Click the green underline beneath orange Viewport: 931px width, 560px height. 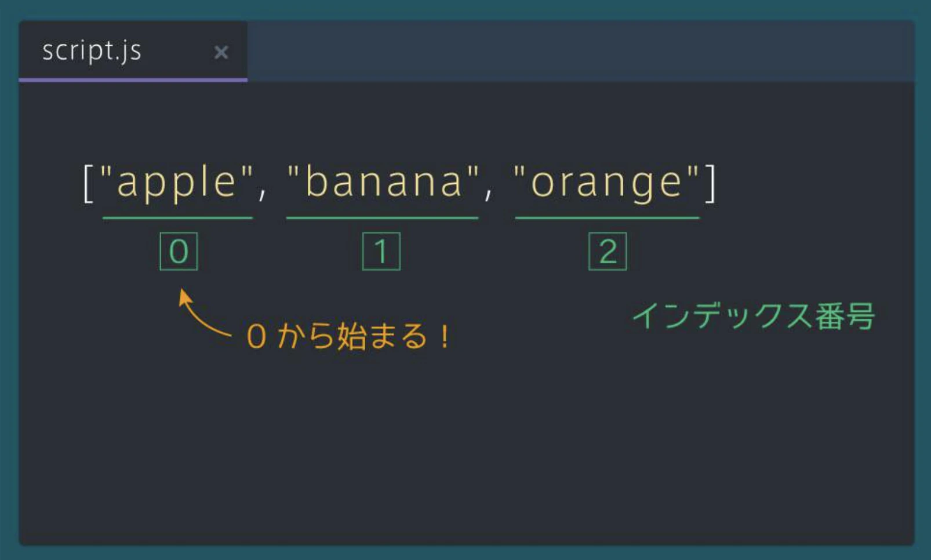tap(607, 218)
